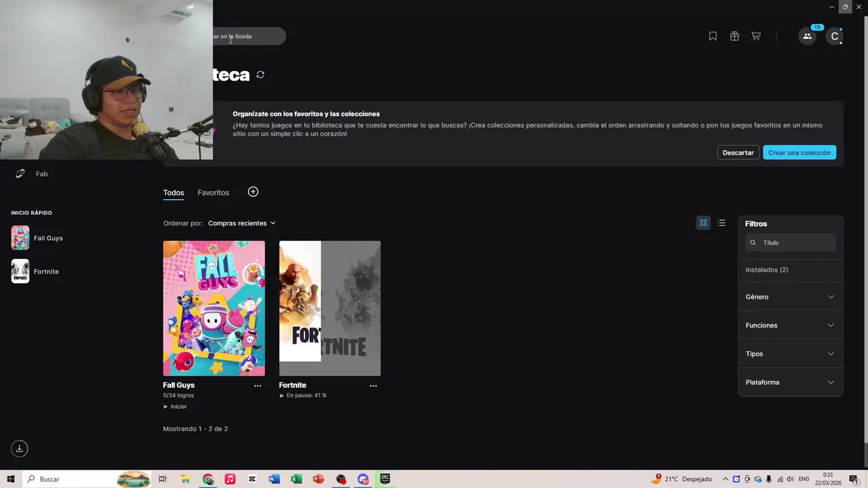
Task: Open Task View on taskbar
Action: coord(163,479)
